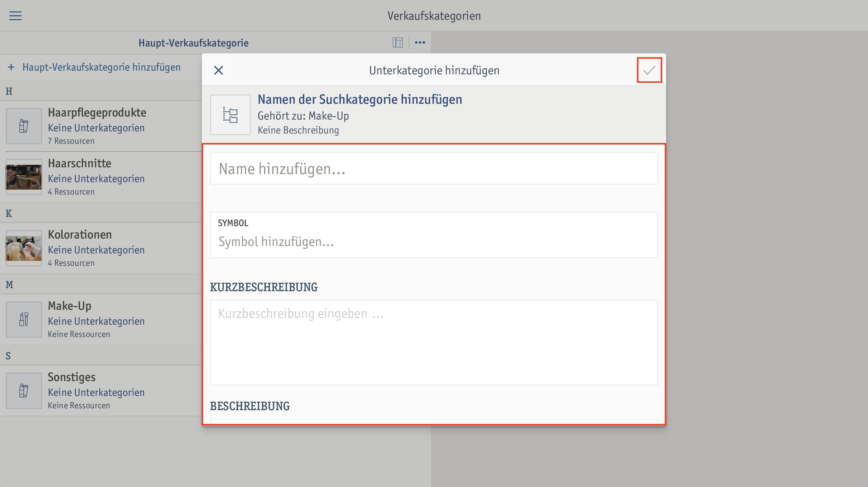868x487 pixels.
Task: Open Keine Unterkategorien under Sonstiges
Action: coord(96,392)
